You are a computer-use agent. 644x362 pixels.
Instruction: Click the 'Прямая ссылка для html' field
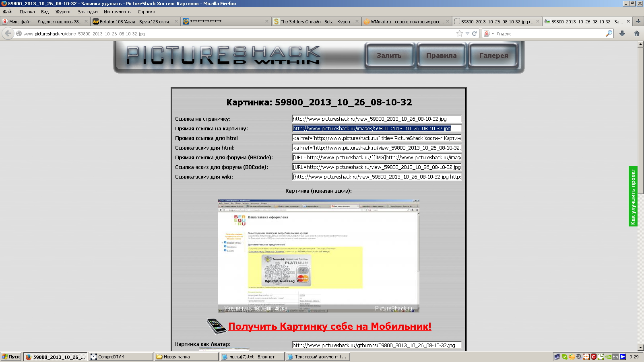click(377, 138)
